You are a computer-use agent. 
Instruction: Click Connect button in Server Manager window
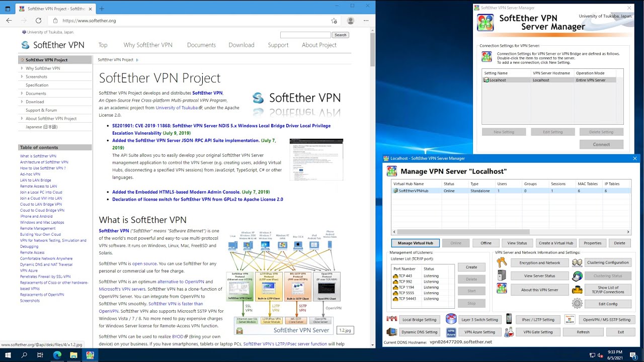[x=601, y=144]
